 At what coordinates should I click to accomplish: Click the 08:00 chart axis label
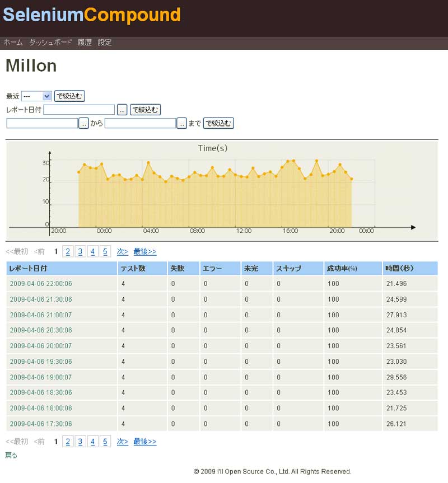click(x=197, y=231)
